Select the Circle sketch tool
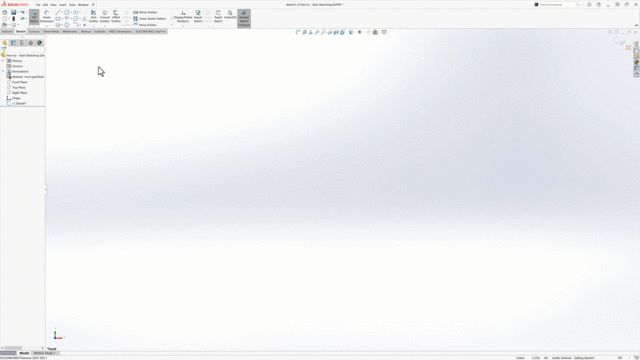This screenshot has height=360, width=640. (x=67, y=12)
